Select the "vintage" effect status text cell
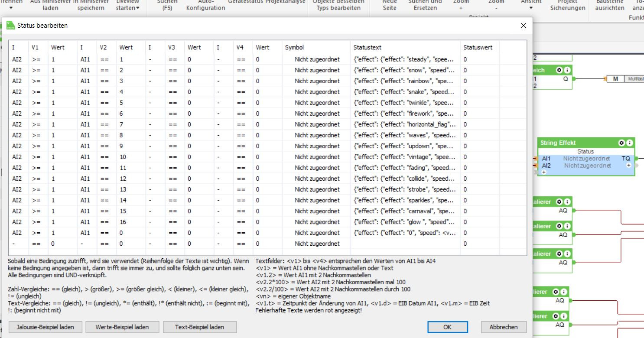The image size is (644, 338). click(405, 157)
